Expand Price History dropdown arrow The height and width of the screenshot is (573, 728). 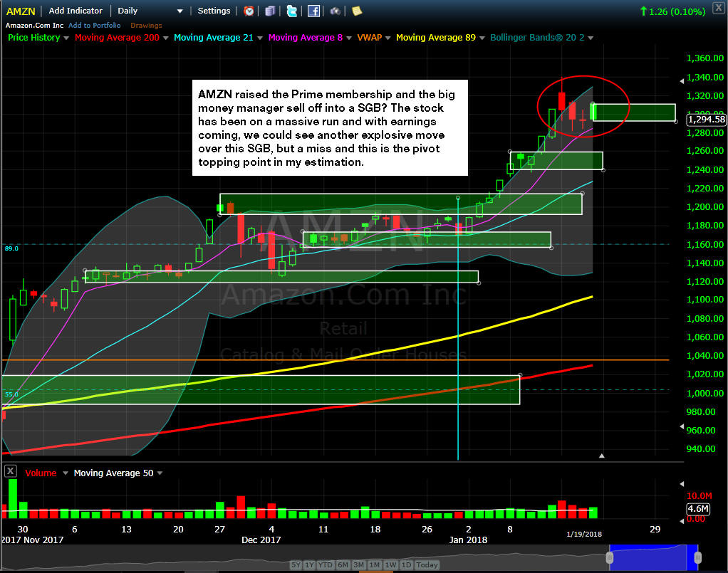(x=66, y=38)
